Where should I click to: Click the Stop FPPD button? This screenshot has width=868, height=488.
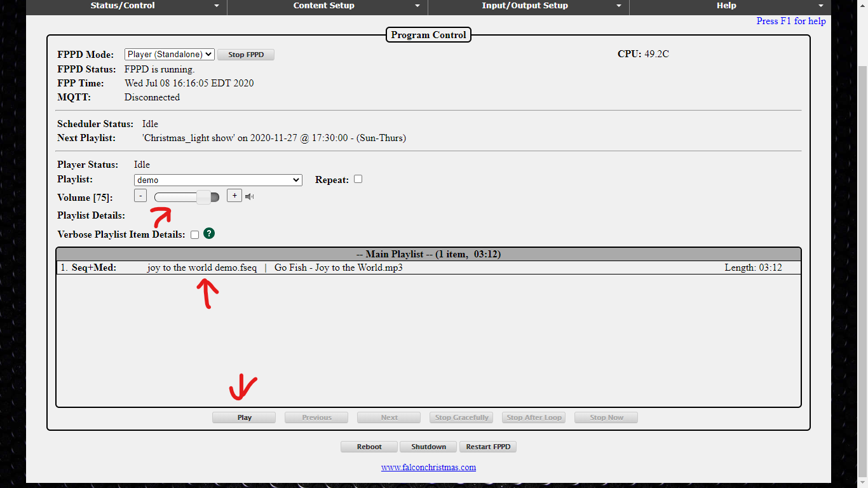[x=246, y=55]
